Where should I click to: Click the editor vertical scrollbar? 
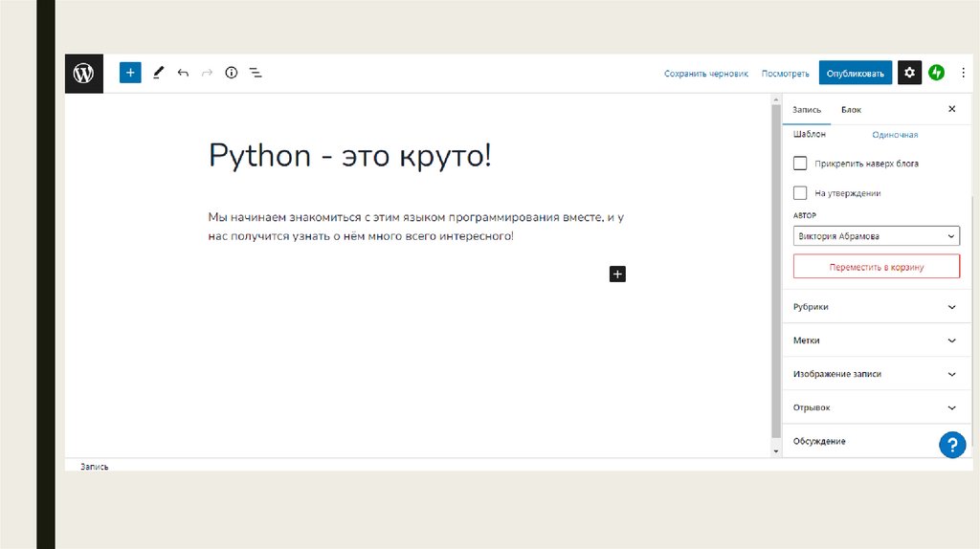pos(775,268)
